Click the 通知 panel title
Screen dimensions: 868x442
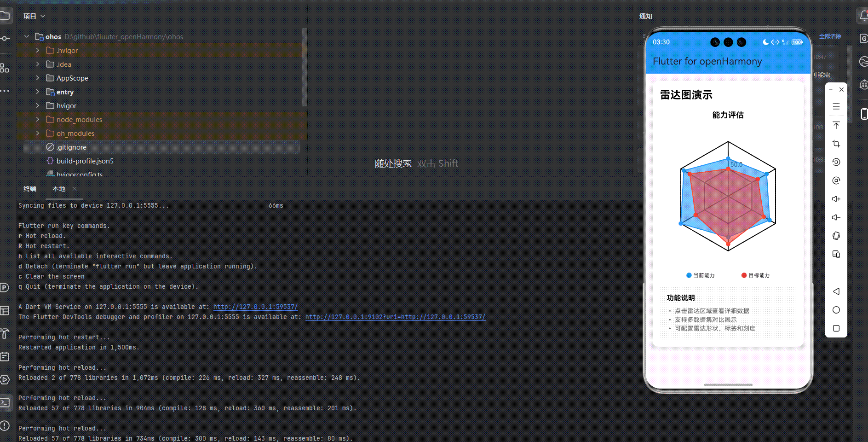click(x=646, y=16)
